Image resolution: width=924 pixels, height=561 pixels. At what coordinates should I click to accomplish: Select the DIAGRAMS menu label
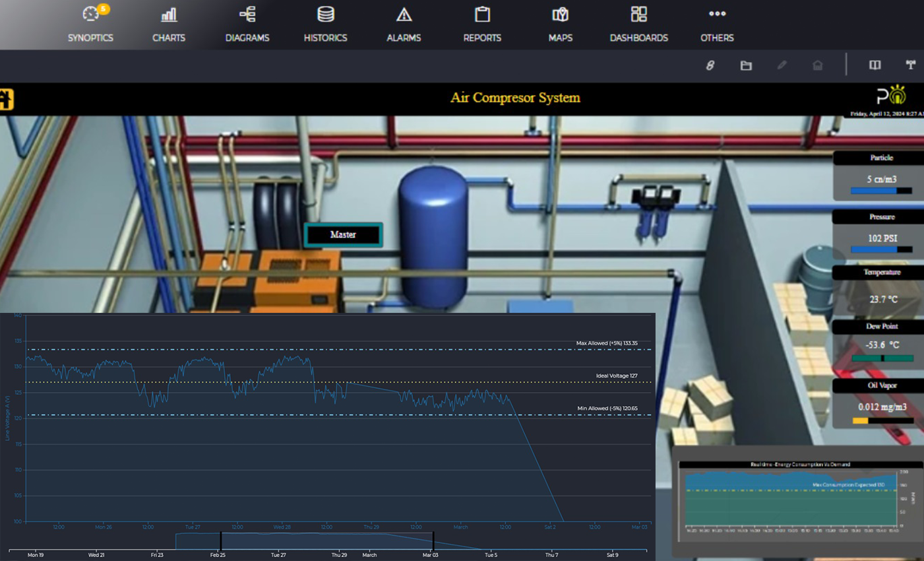tap(247, 38)
